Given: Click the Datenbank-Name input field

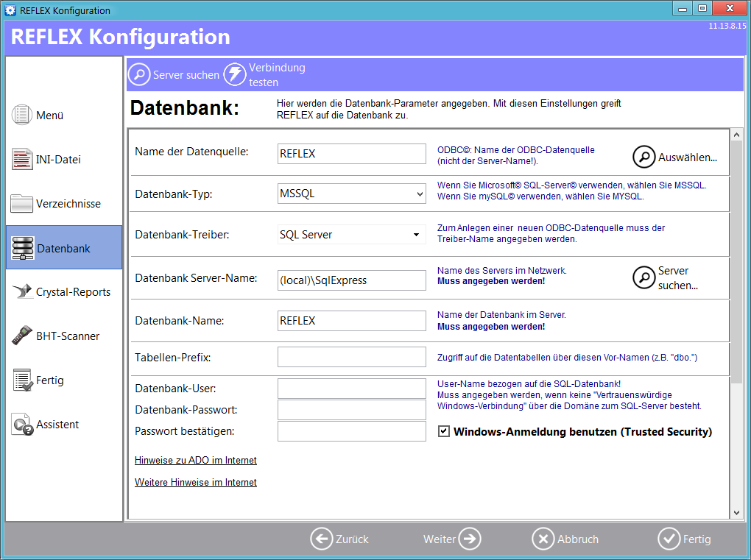Looking at the screenshot, I should [351, 321].
